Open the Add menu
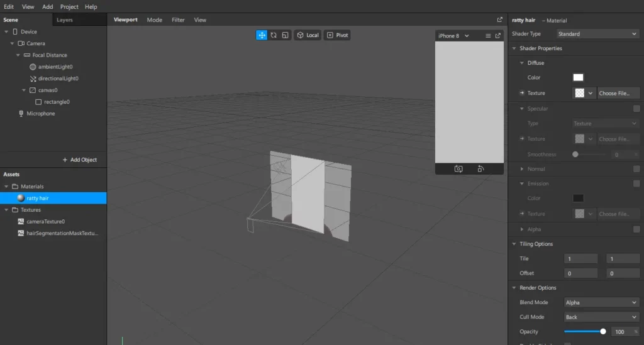Image resolution: width=644 pixels, height=345 pixels. click(48, 6)
